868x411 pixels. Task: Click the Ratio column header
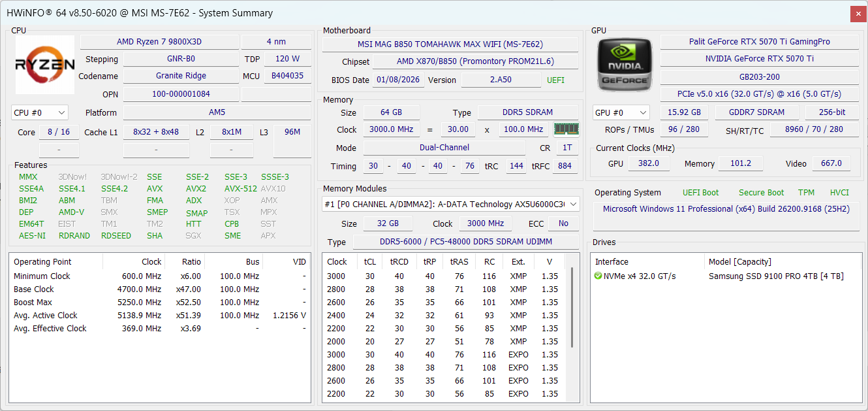pos(183,261)
